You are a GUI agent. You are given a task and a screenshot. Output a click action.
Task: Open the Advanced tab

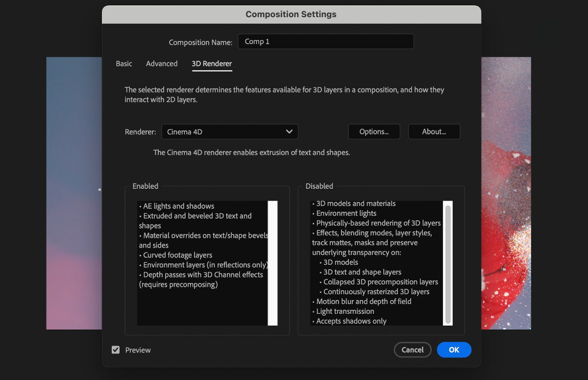pos(162,64)
